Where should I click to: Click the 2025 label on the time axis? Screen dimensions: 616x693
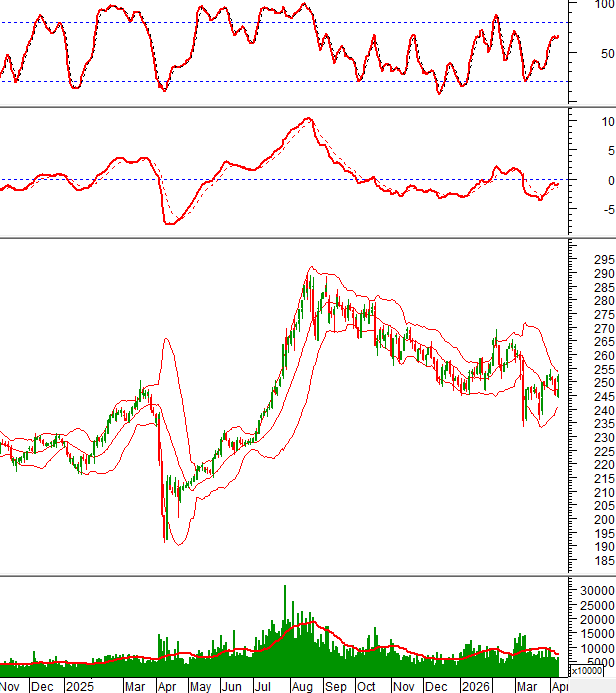(77, 687)
